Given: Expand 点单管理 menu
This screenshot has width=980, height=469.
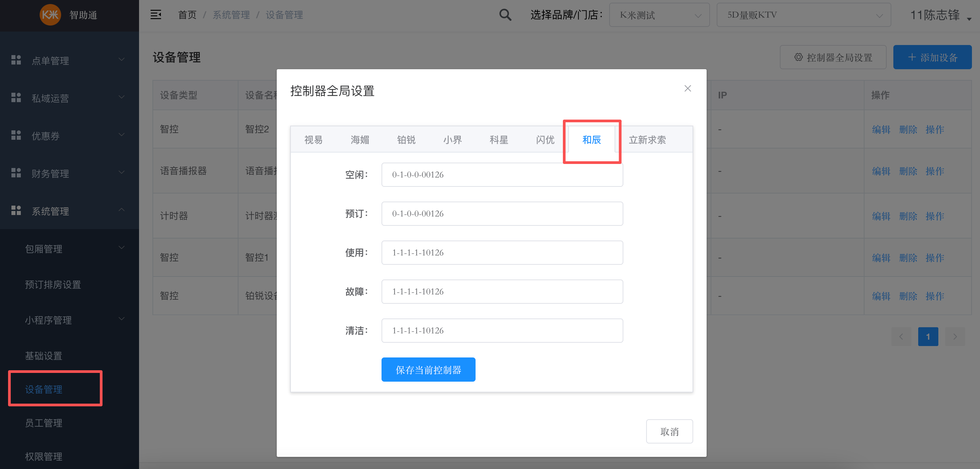Looking at the screenshot, I should point(122,59).
